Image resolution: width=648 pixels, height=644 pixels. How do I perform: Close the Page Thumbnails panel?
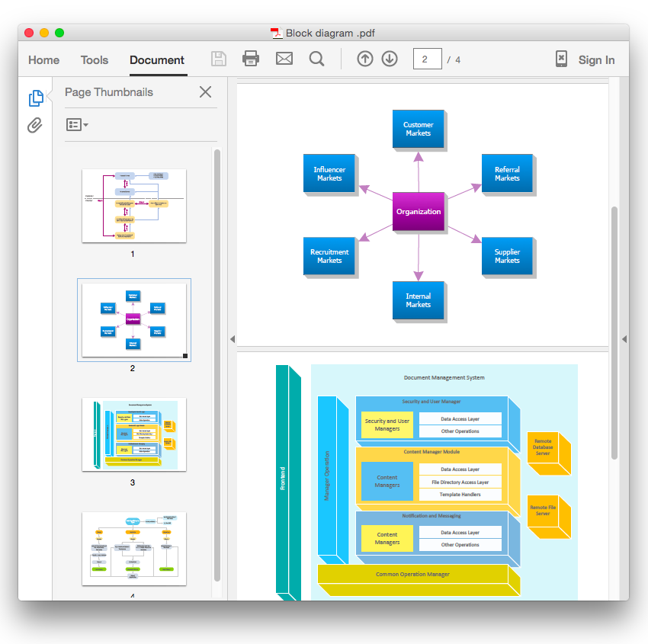(205, 91)
